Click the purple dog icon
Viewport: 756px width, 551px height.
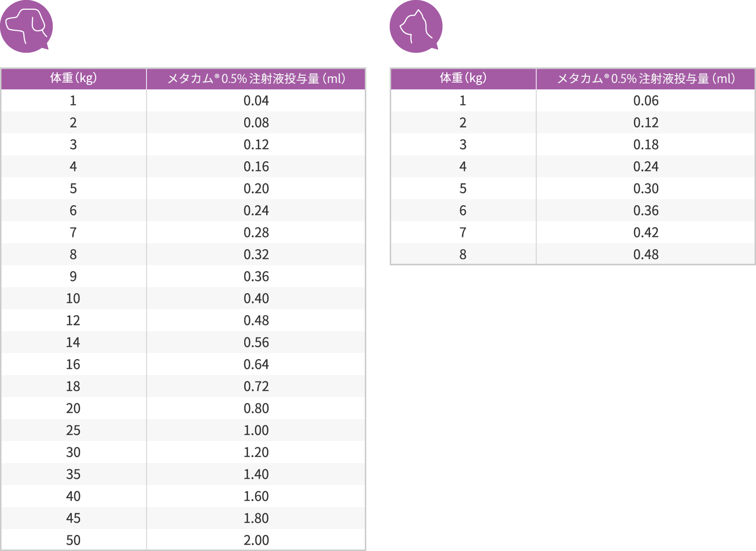[26, 26]
